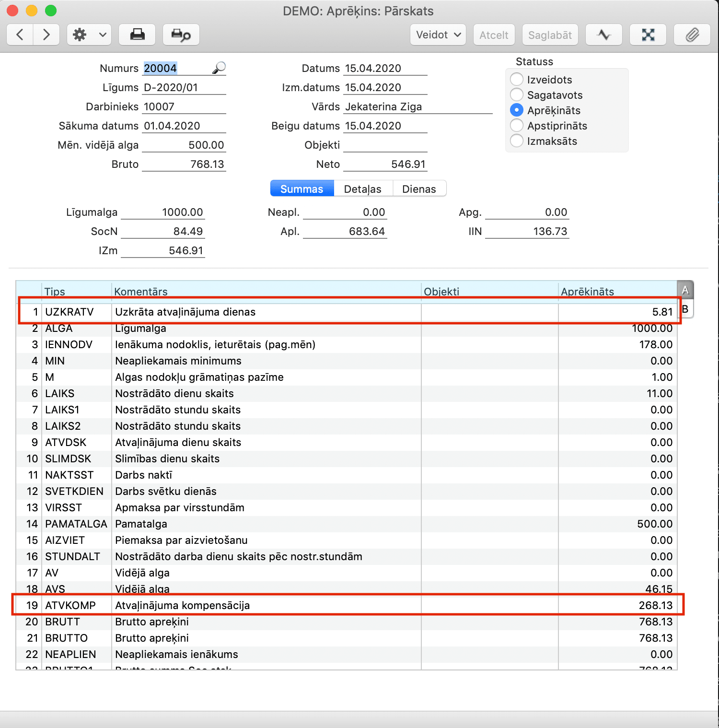Select the Izveidots status
Screen dimensions: 719x728
517,80
